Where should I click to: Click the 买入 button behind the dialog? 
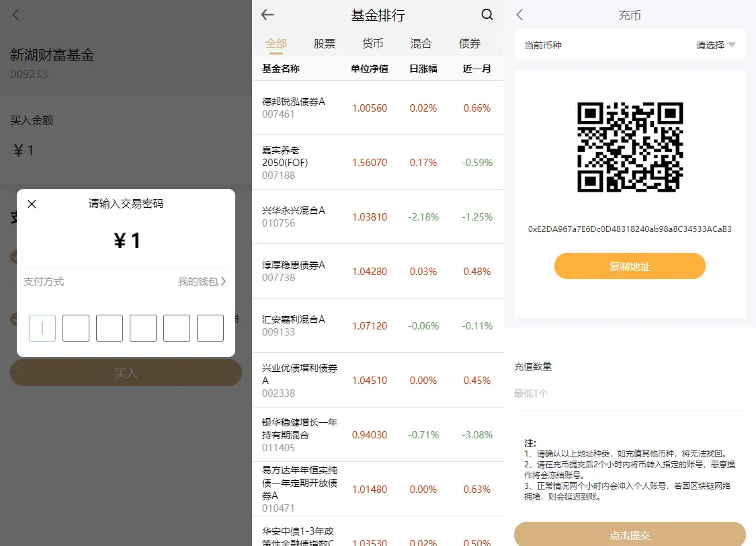tap(126, 373)
